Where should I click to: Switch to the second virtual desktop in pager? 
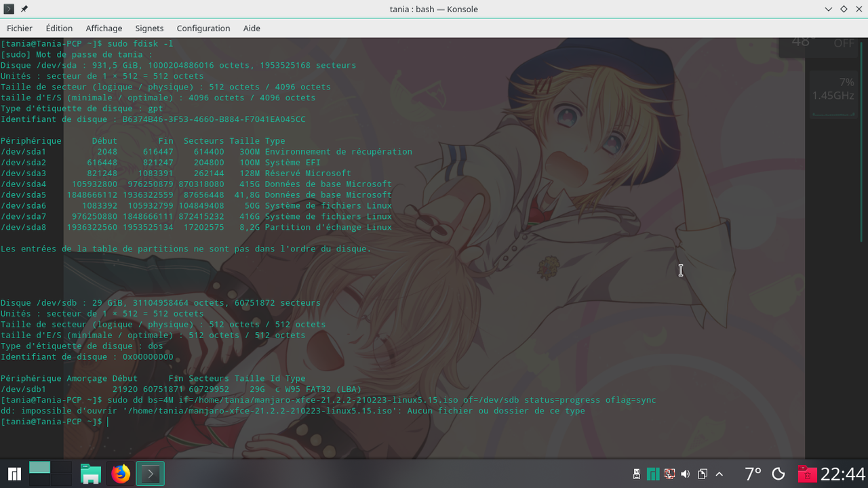pyautogui.click(x=61, y=467)
